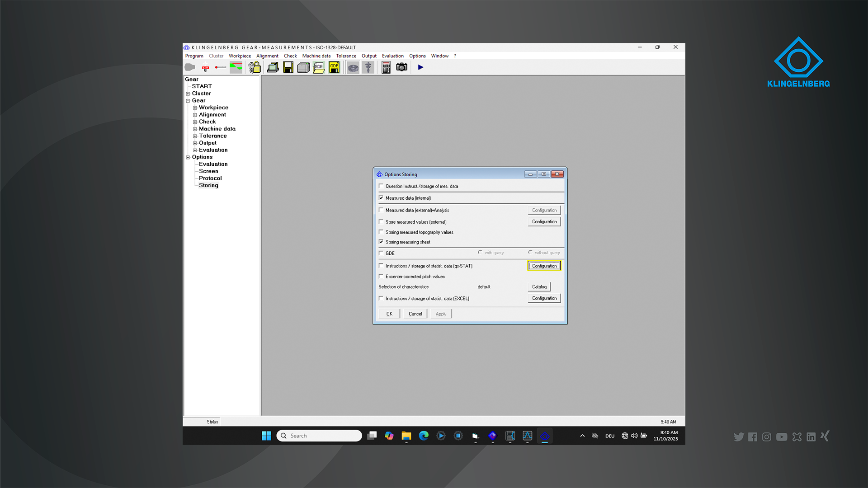The image size is (868, 488).
Task: Launch Microsoft Edge from the taskbar
Action: point(424,436)
